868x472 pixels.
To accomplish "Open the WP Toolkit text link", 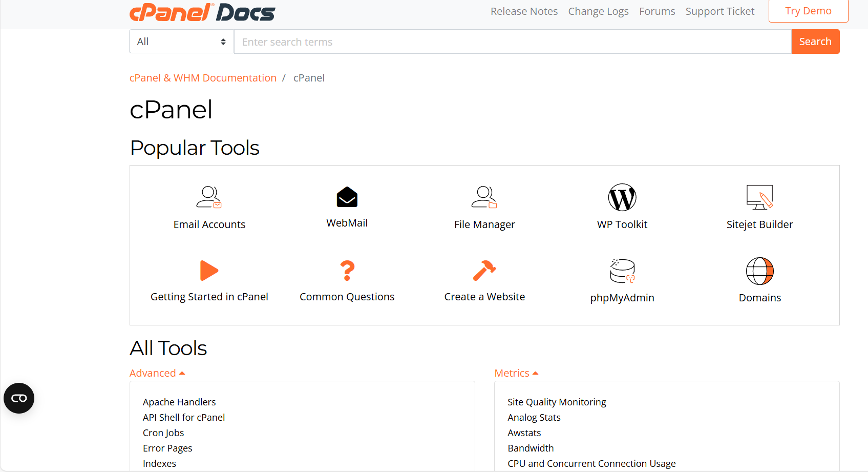I will pos(622,224).
